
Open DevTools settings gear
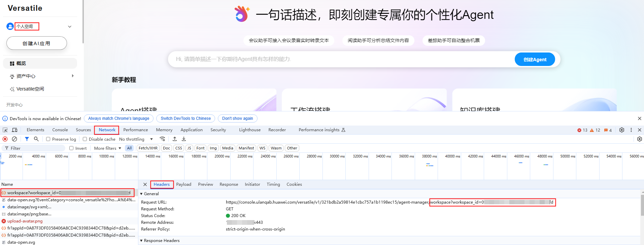622,130
